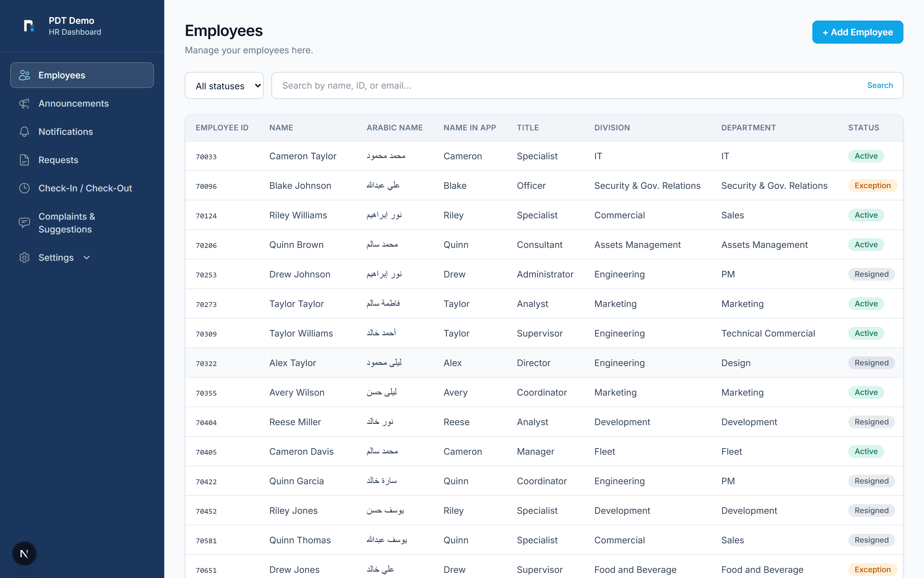Click the PDT Demo logo icon
This screenshot has height=578, width=924.
29,26
